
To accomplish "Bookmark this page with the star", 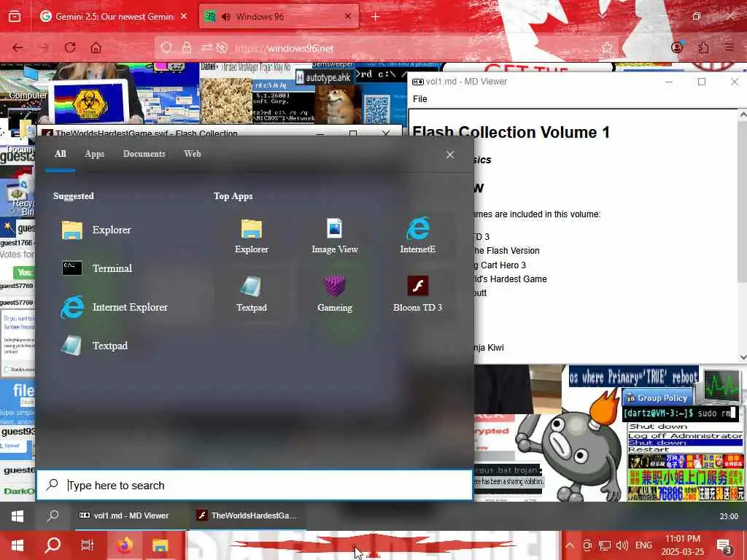I will click(x=606, y=48).
